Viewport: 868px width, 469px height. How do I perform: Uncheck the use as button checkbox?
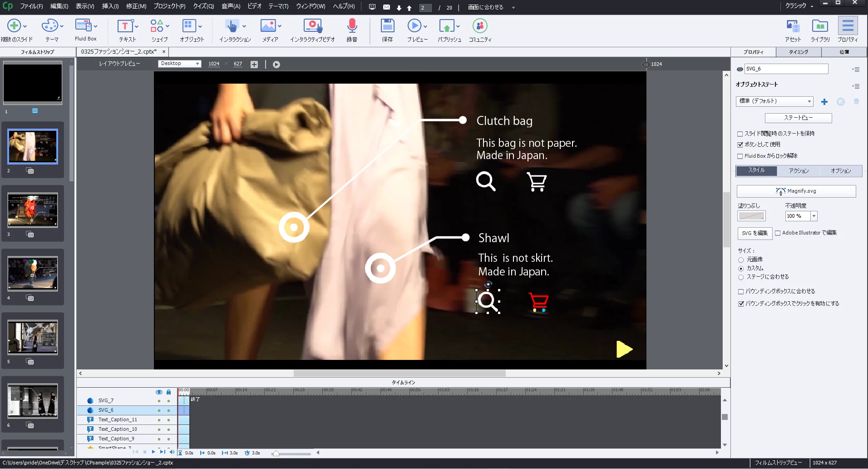tap(740, 145)
